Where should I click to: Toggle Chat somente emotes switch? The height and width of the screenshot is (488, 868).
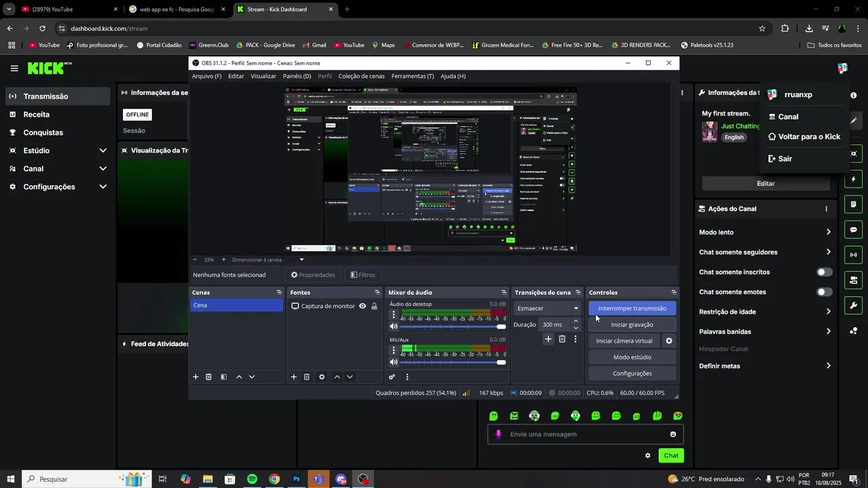(824, 292)
